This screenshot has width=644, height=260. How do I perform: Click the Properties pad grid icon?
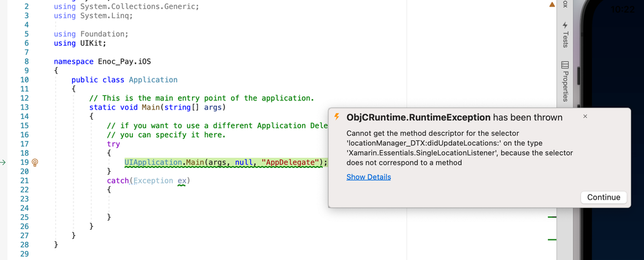[x=565, y=65]
